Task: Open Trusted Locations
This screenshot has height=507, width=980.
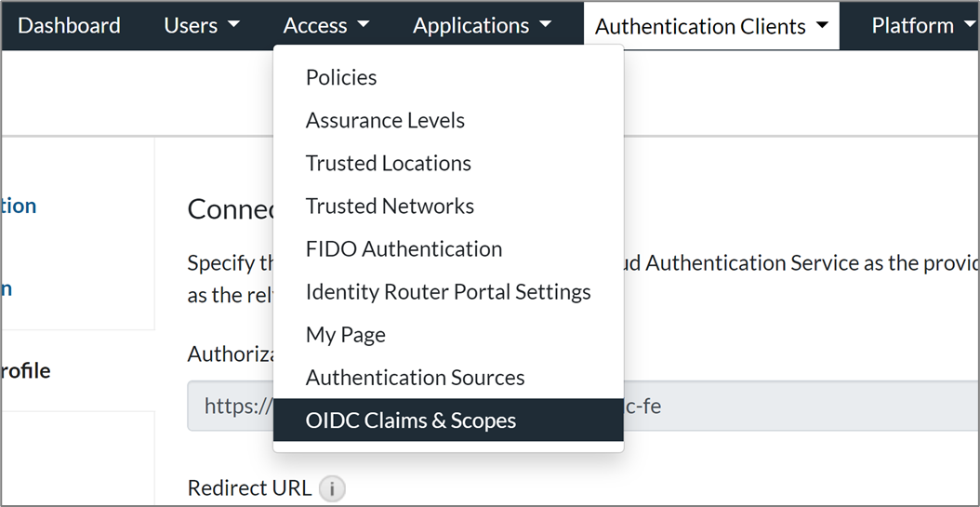Action: [x=388, y=164]
